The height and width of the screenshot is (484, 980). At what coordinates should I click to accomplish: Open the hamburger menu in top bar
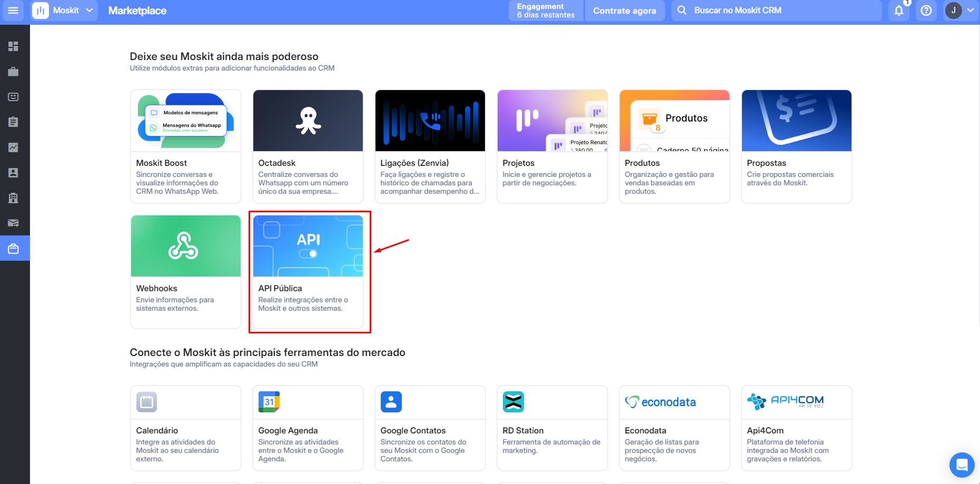(13, 11)
